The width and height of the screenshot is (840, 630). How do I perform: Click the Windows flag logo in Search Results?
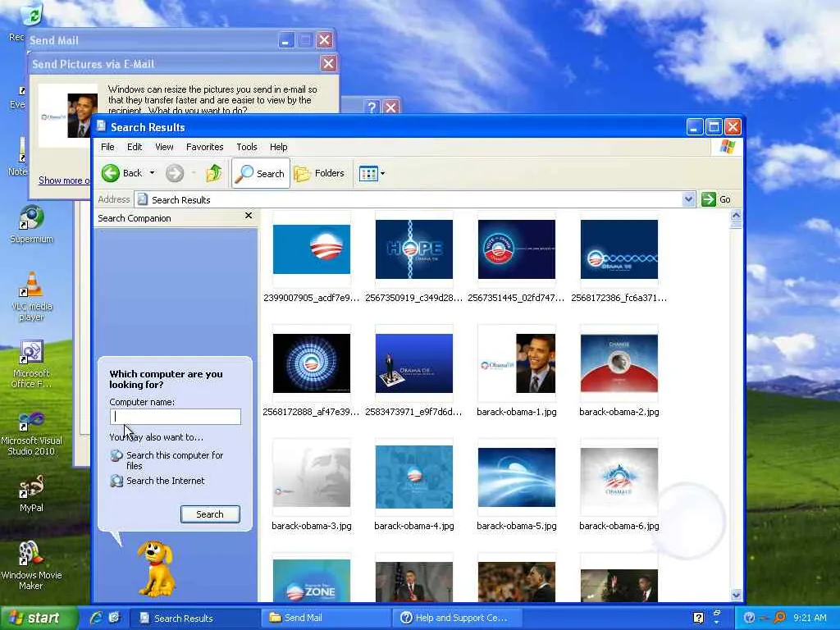coord(728,147)
